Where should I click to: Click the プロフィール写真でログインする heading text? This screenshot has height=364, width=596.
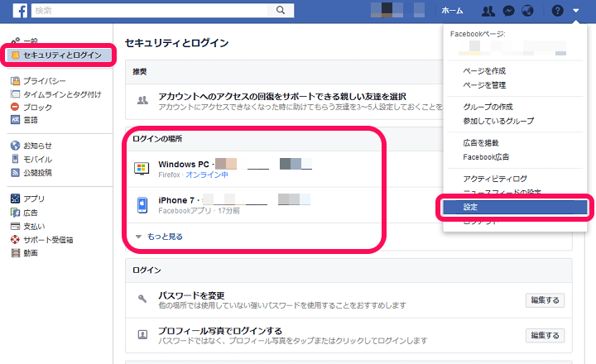(220, 331)
